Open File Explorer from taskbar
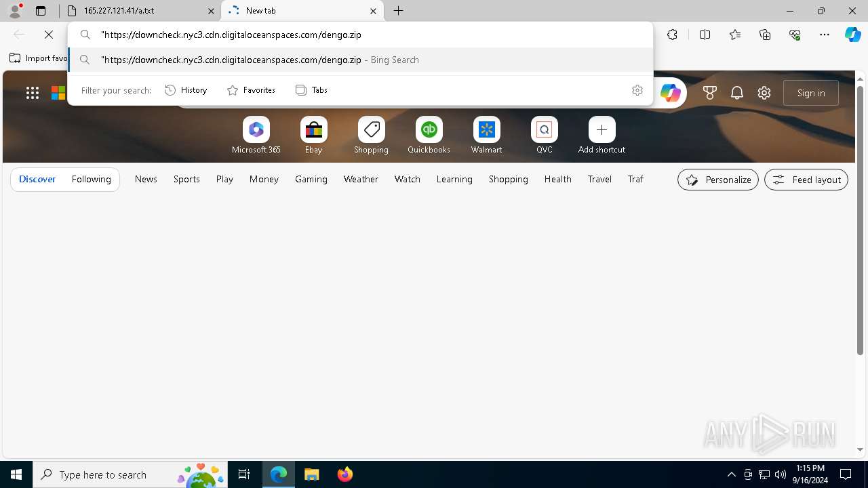Viewport: 868px width, 488px height. pyautogui.click(x=312, y=474)
